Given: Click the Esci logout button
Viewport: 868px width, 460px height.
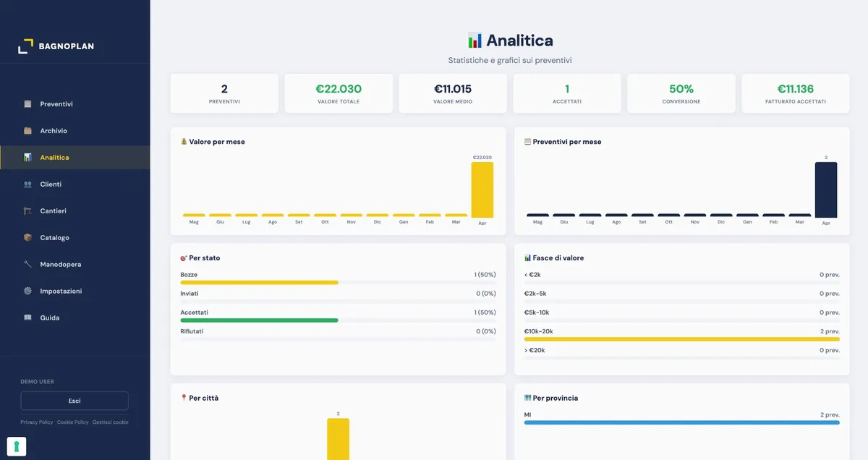Looking at the screenshot, I should pos(75,401).
